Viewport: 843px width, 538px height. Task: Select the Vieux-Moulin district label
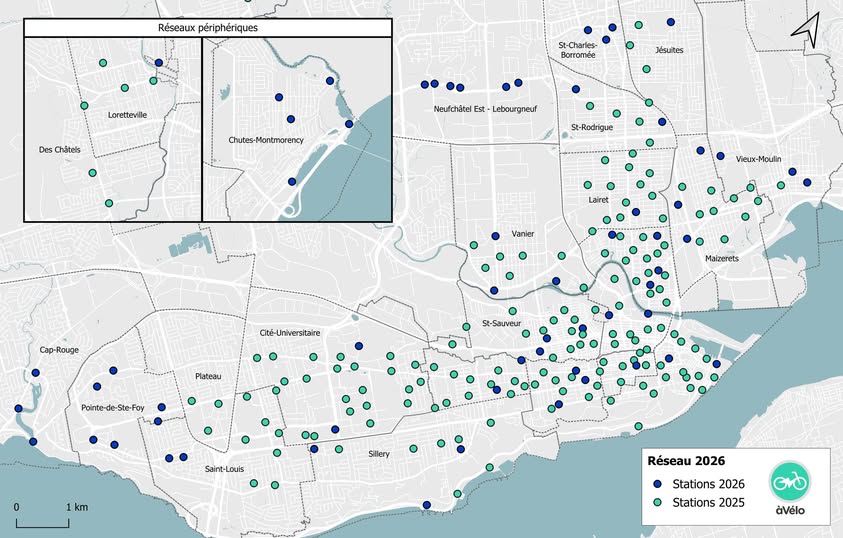pyautogui.click(x=758, y=159)
